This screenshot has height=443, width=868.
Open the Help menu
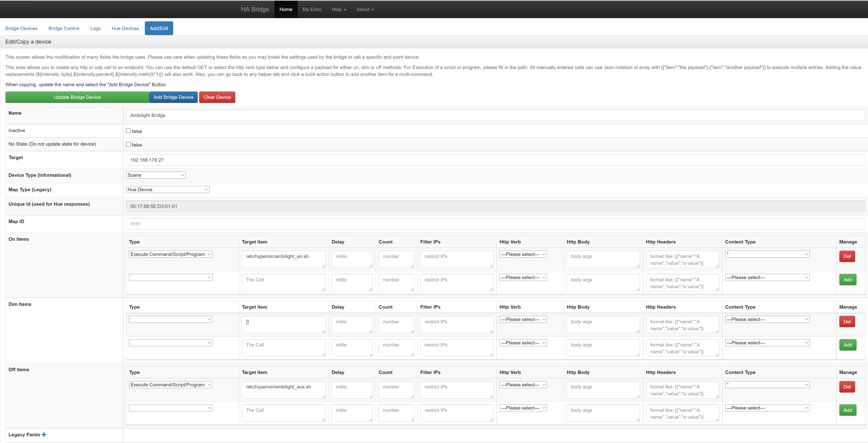coord(339,9)
